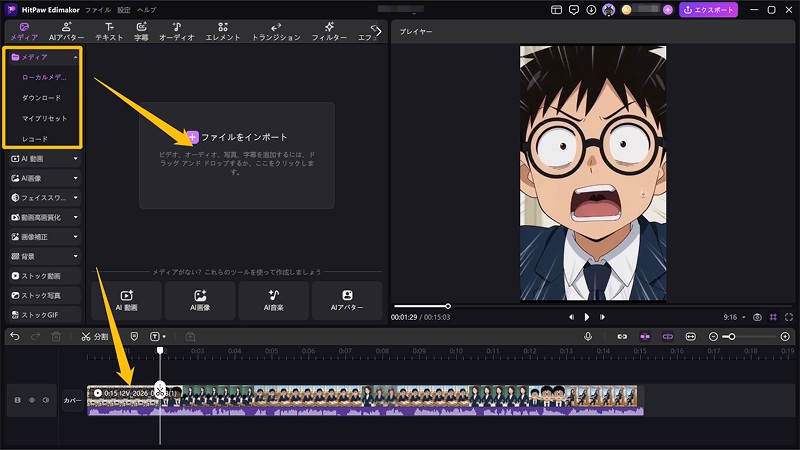
Task: Open ストック動画 in the sidebar
Action: (x=45, y=276)
